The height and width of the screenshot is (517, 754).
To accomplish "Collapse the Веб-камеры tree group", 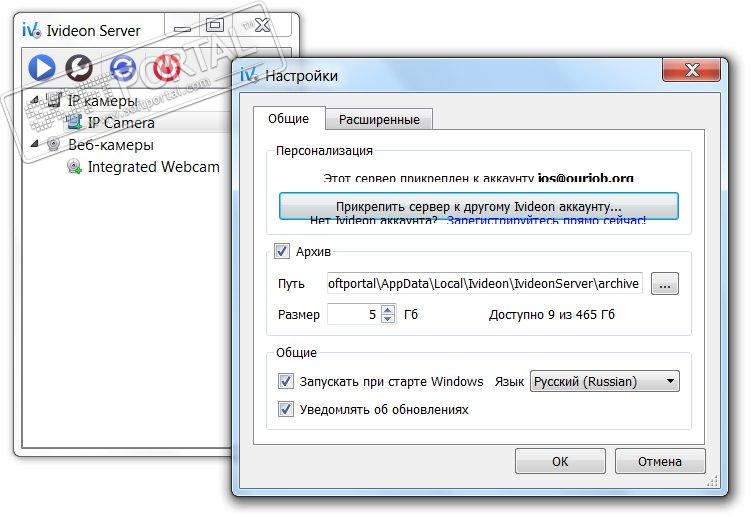I will [x=35, y=144].
